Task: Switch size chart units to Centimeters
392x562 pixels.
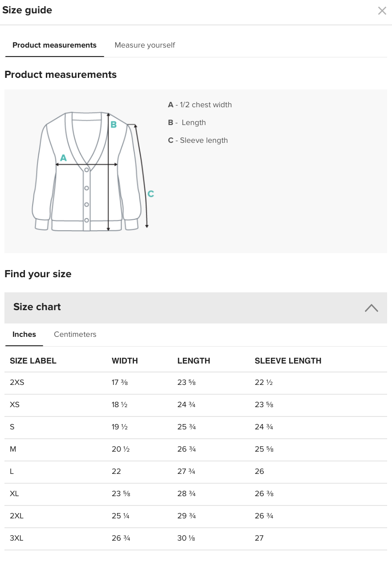Action: (x=75, y=334)
